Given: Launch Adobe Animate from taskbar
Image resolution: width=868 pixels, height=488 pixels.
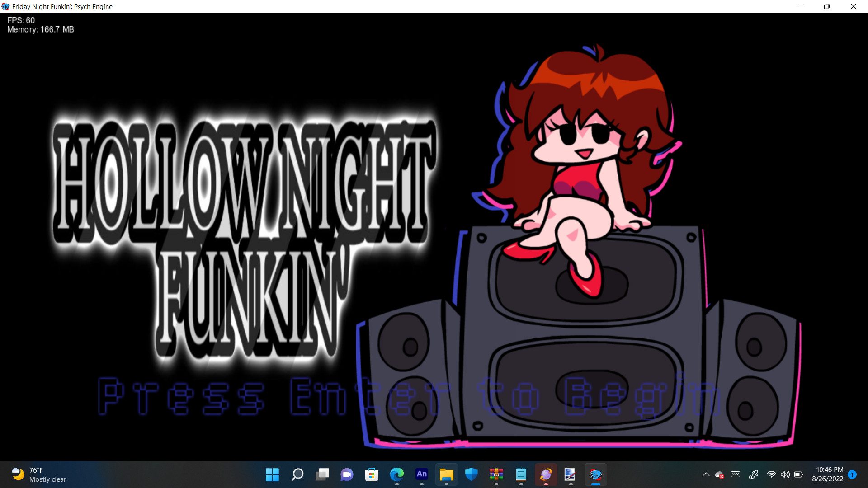Looking at the screenshot, I should point(421,474).
